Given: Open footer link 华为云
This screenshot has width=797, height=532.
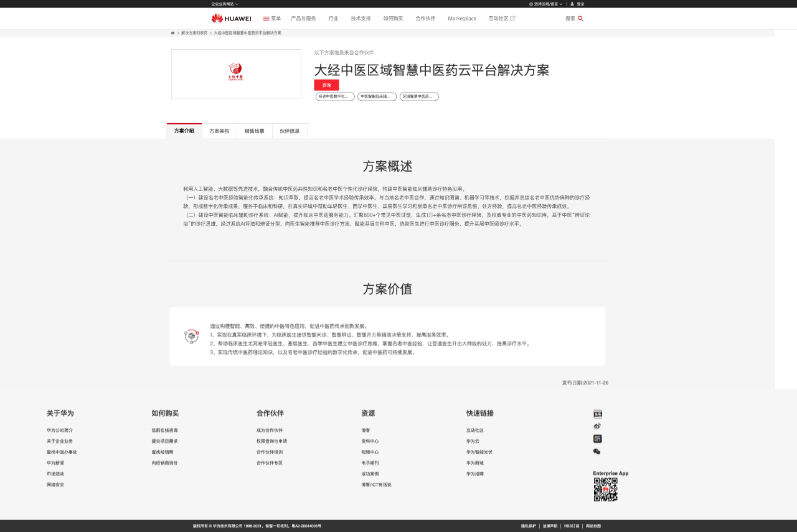Looking at the screenshot, I should [x=473, y=441].
